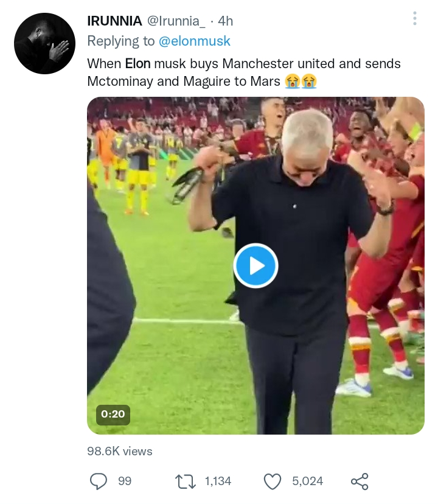Image resolution: width=438 pixels, height=504 pixels.
Task: Click the 0:20 video duration badge
Action: (x=113, y=414)
